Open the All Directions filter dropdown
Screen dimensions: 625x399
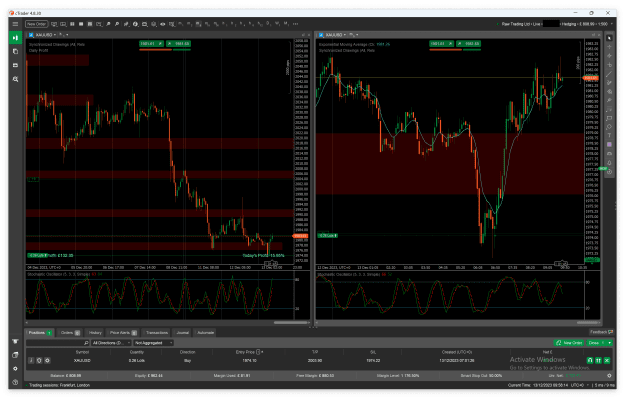tap(111, 343)
